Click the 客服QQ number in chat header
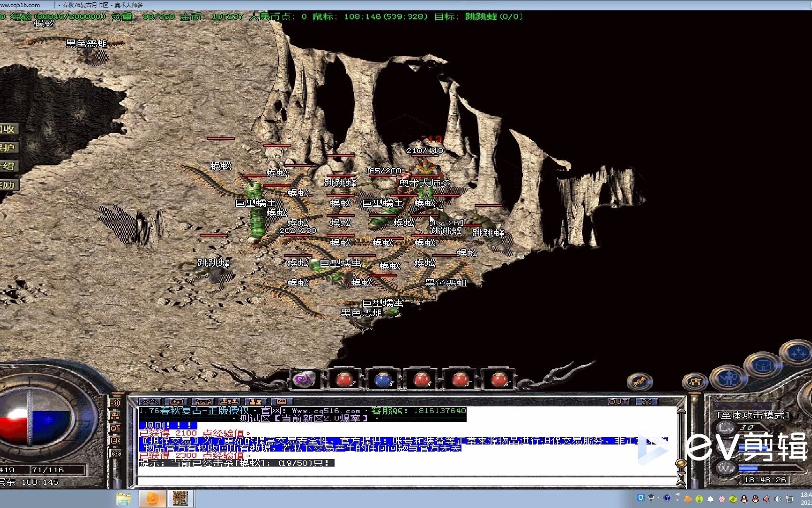The height and width of the screenshot is (508, 812). [x=419, y=411]
